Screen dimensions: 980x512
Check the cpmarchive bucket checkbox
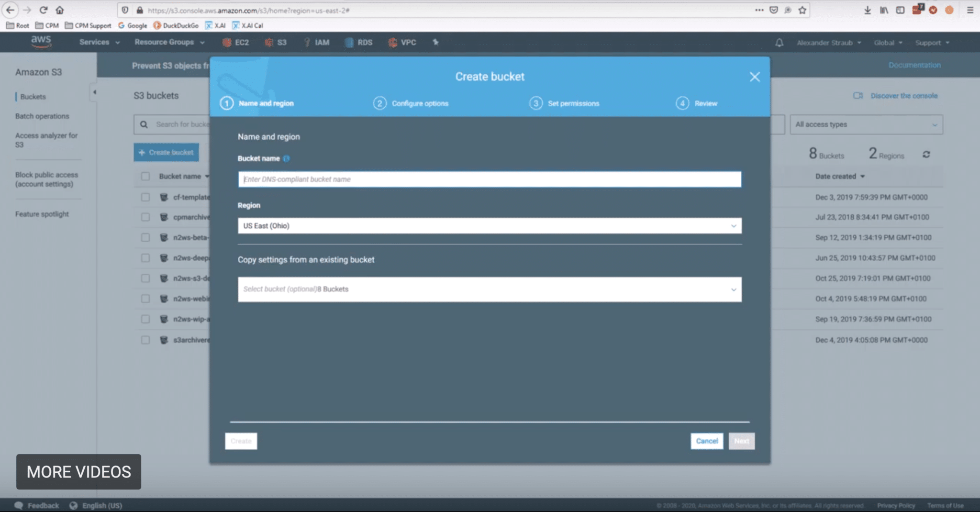[x=145, y=217]
